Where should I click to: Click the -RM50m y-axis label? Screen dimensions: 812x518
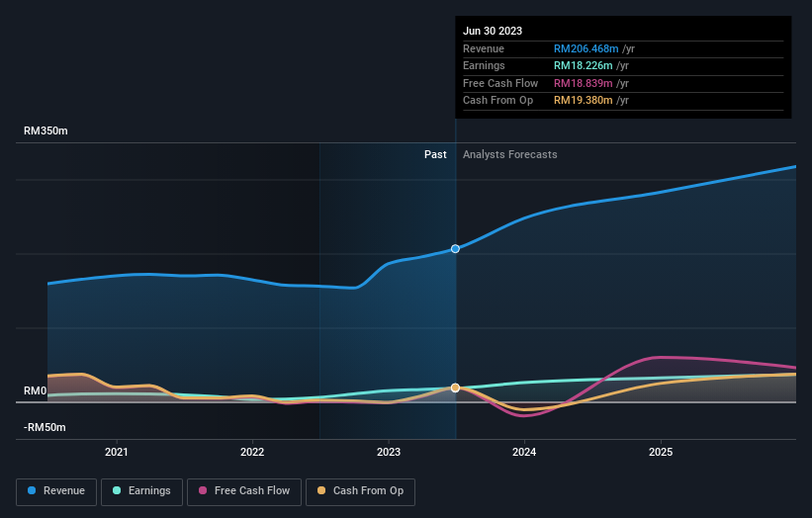45,427
